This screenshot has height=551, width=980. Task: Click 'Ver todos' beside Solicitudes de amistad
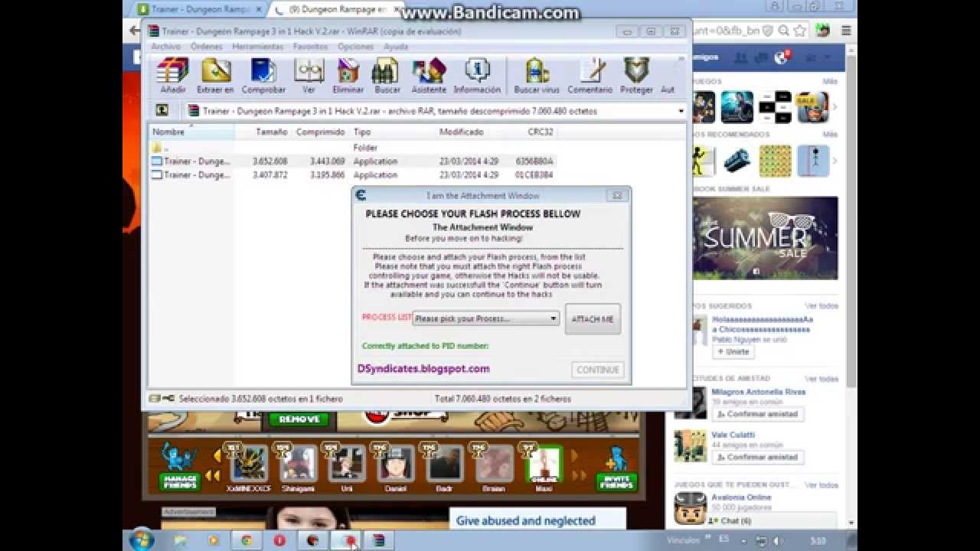coord(822,379)
